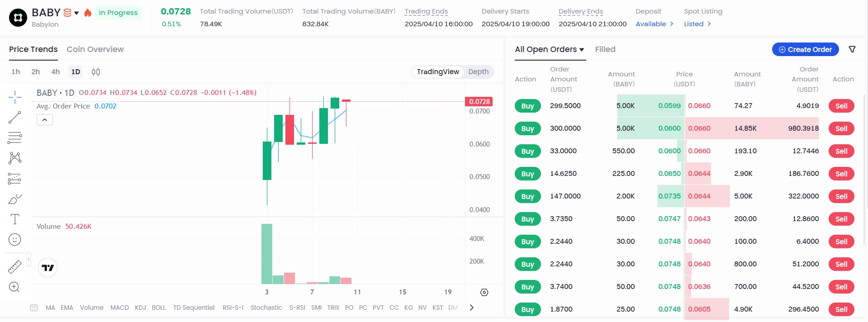
Task: Click Buy on the 299.5000 order row
Action: [528, 106]
